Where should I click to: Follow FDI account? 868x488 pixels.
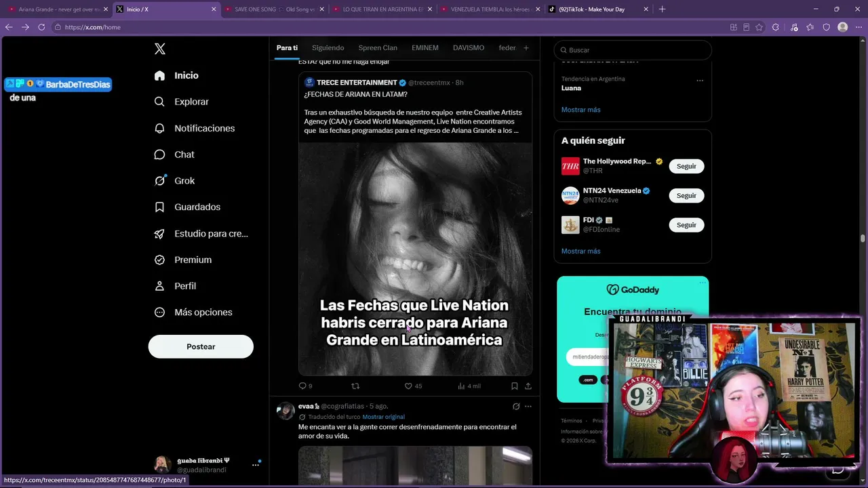tap(686, 225)
